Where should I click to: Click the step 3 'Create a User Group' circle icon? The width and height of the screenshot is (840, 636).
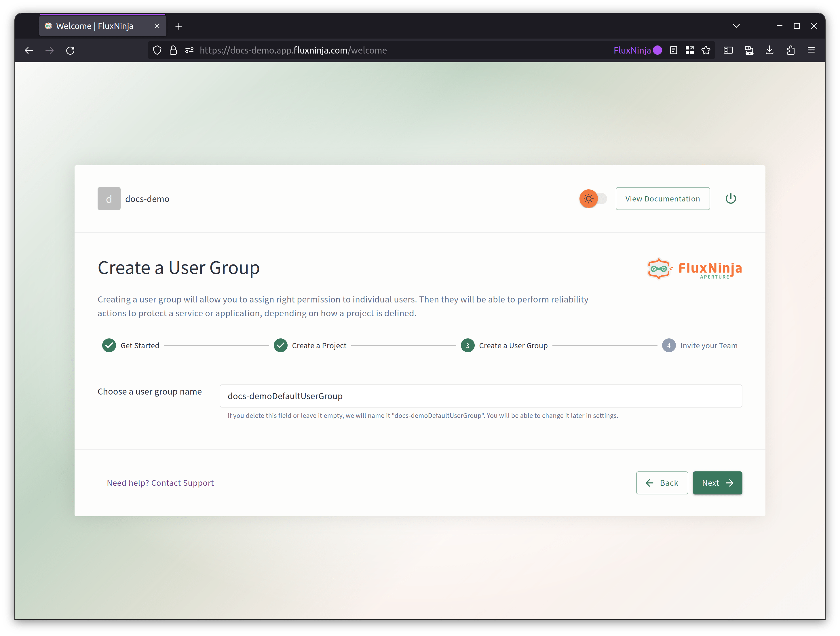click(467, 345)
